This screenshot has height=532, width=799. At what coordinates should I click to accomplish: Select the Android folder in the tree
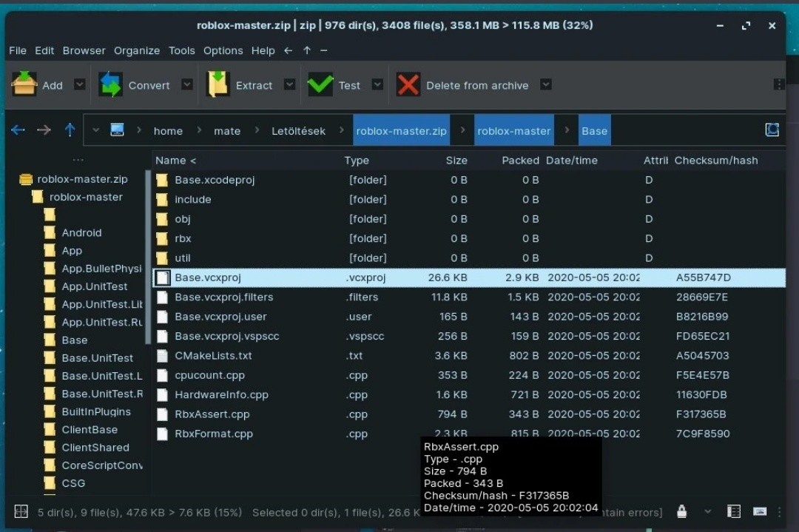pyautogui.click(x=81, y=233)
